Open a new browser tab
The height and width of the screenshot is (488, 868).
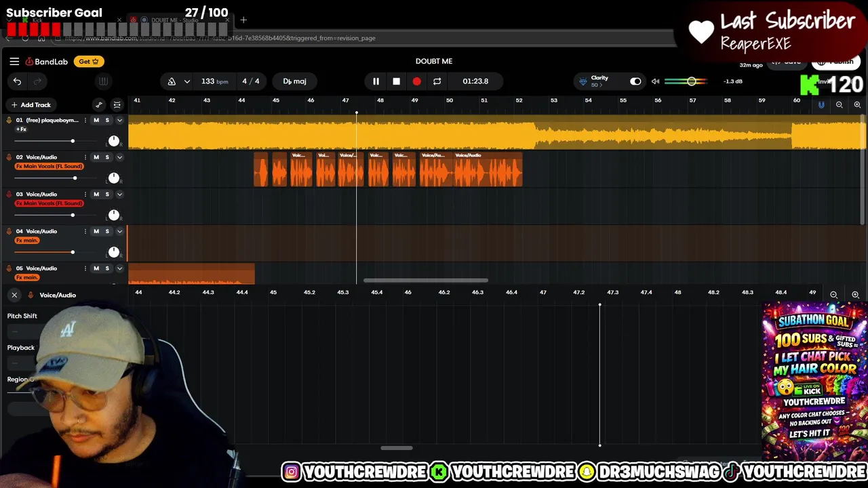(243, 20)
